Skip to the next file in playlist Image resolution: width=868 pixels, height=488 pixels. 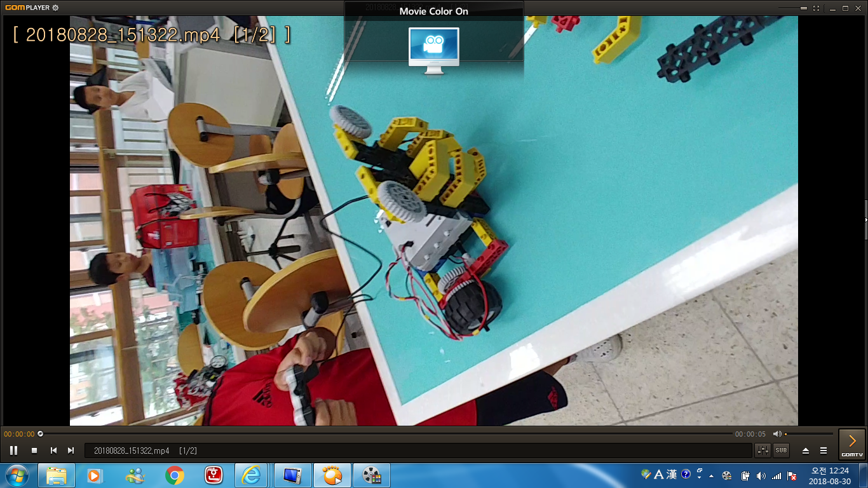pyautogui.click(x=71, y=451)
